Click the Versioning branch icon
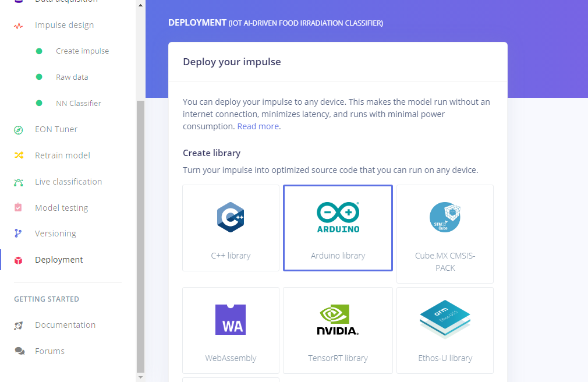Viewport: 588px width, 382px height. coord(19,234)
